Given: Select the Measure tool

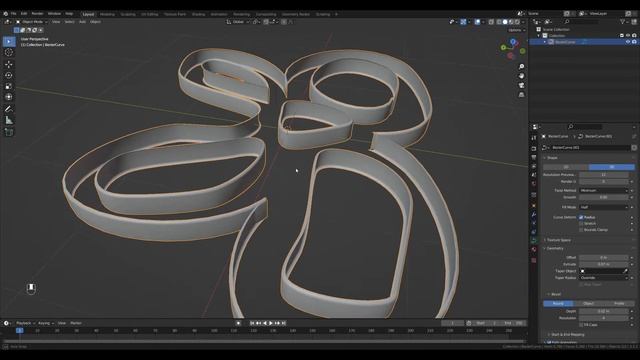Looking at the screenshot, I should pos(9,120).
